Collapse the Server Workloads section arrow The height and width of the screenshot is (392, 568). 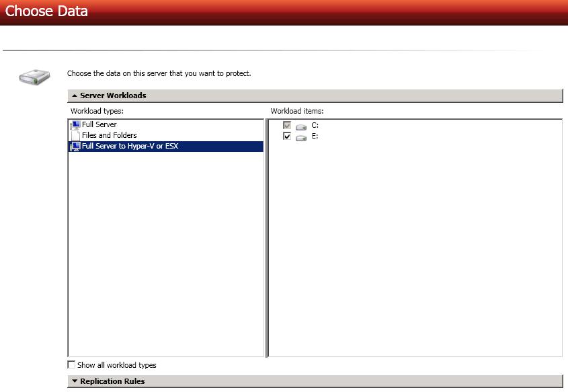coord(74,95)
